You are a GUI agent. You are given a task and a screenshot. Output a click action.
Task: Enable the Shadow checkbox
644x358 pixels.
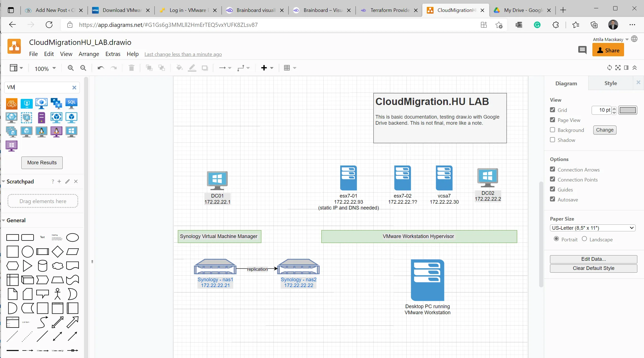coord(552,140)
